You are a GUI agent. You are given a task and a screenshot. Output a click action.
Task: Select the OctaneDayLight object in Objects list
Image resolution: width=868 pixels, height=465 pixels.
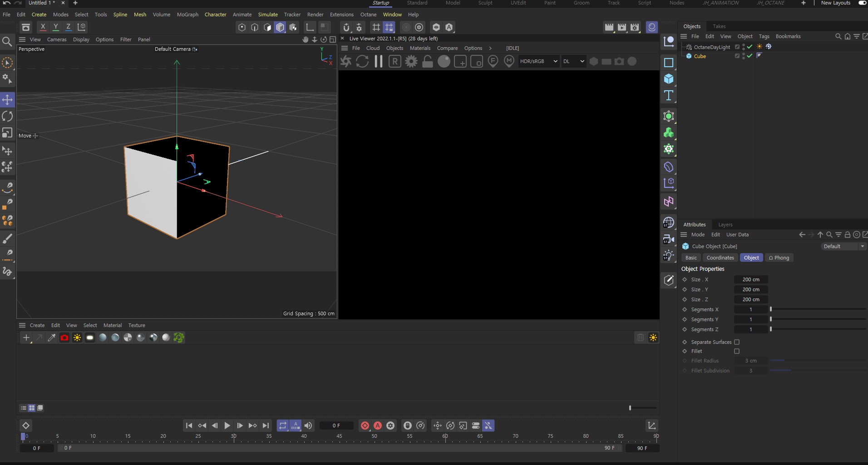712,47
